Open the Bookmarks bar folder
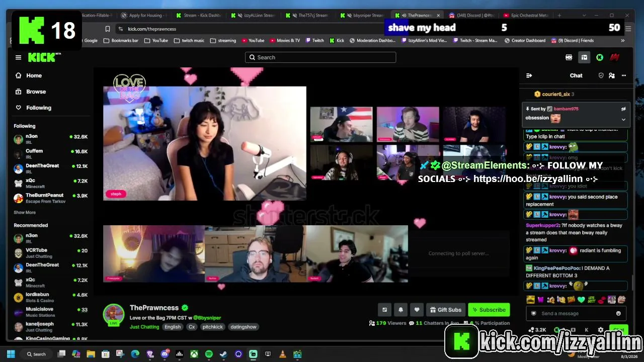This screenshot has height=362, width=644. 121,40
